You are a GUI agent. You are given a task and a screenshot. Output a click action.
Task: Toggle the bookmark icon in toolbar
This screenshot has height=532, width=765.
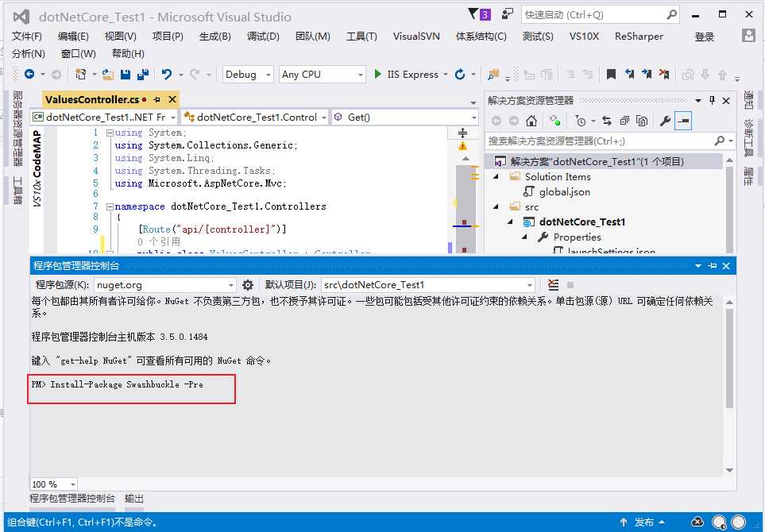coord(611,74)
